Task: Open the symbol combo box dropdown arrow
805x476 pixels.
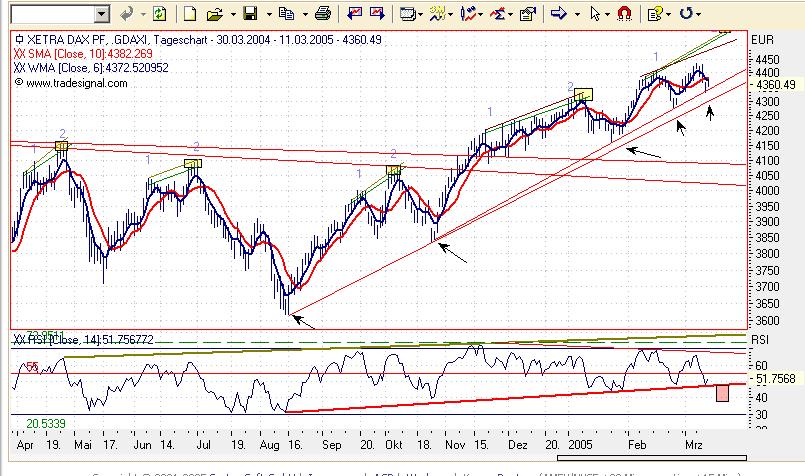Action: 102,14
